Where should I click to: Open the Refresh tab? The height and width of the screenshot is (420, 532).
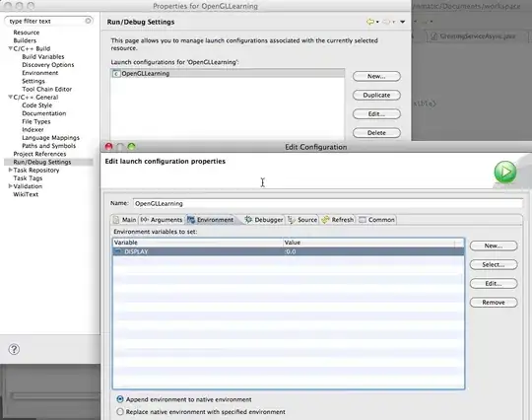pos(338,220)
